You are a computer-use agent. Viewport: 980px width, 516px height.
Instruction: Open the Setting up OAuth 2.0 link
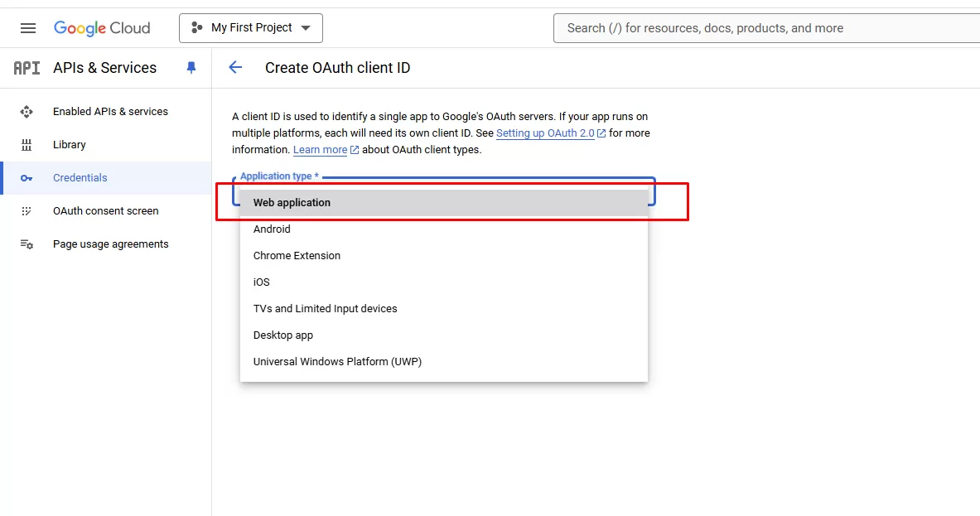point(545,133)
